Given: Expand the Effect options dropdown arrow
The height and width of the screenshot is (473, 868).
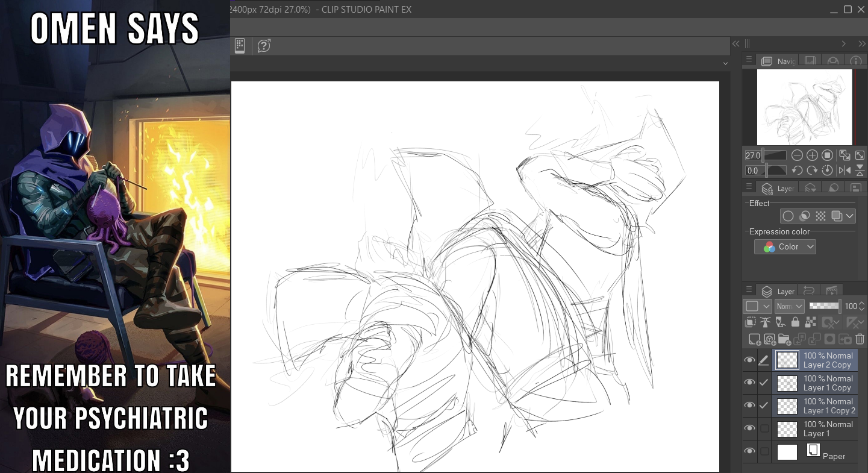Looking at the screenshot, I should click(x=850, y=216).
